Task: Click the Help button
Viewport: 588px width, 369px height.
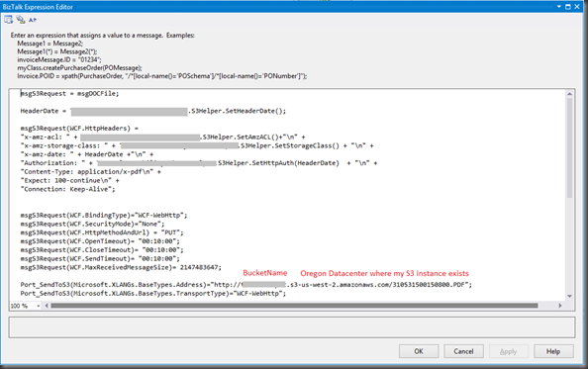Action: [x=553, y=351]
